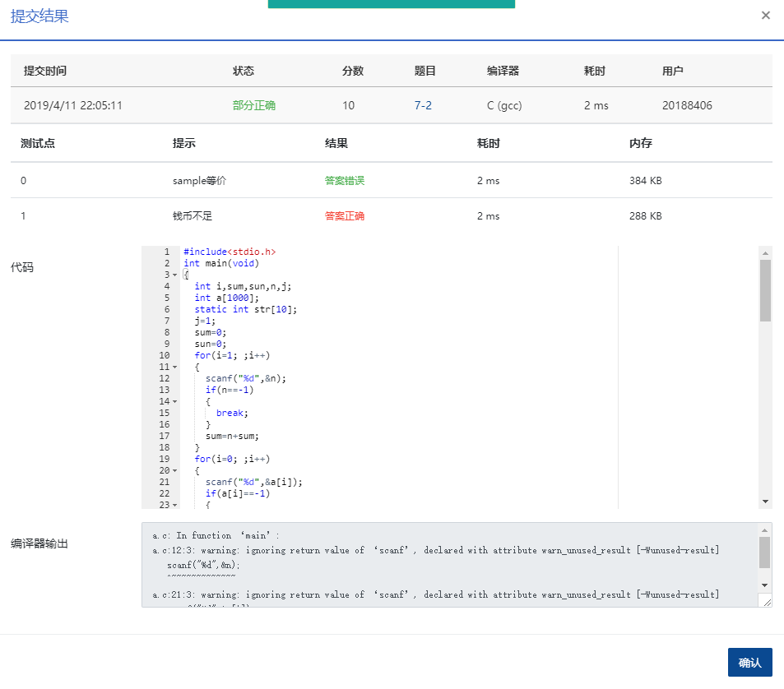Select the 答案错误 result for test 0
This screenshot has width=784, height=689.
(x=345, y=180)
